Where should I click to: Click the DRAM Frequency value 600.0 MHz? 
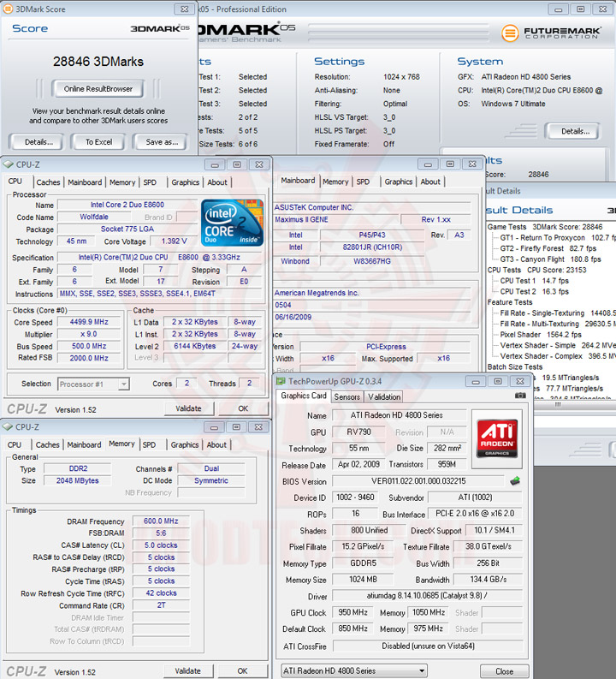[x=161, y=521]
